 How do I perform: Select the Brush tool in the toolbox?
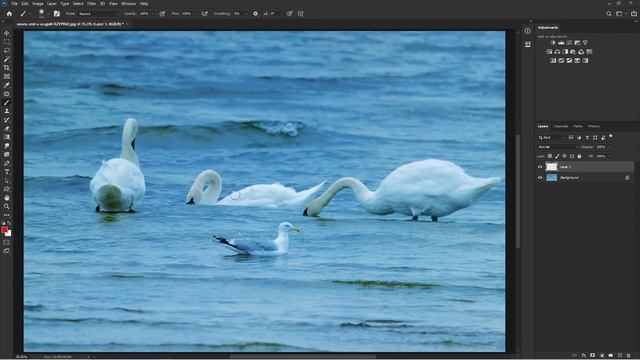tap(7, 102)
